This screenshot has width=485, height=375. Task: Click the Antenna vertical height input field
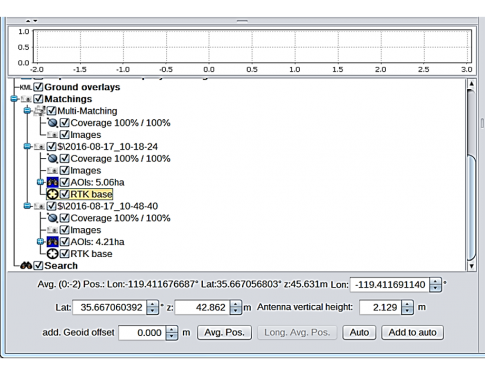381,307
